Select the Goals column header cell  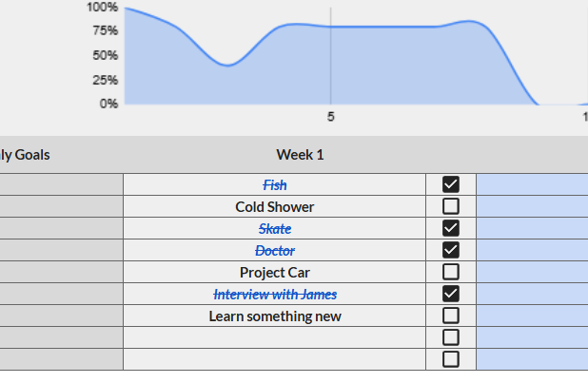click(x=29, y=155)
